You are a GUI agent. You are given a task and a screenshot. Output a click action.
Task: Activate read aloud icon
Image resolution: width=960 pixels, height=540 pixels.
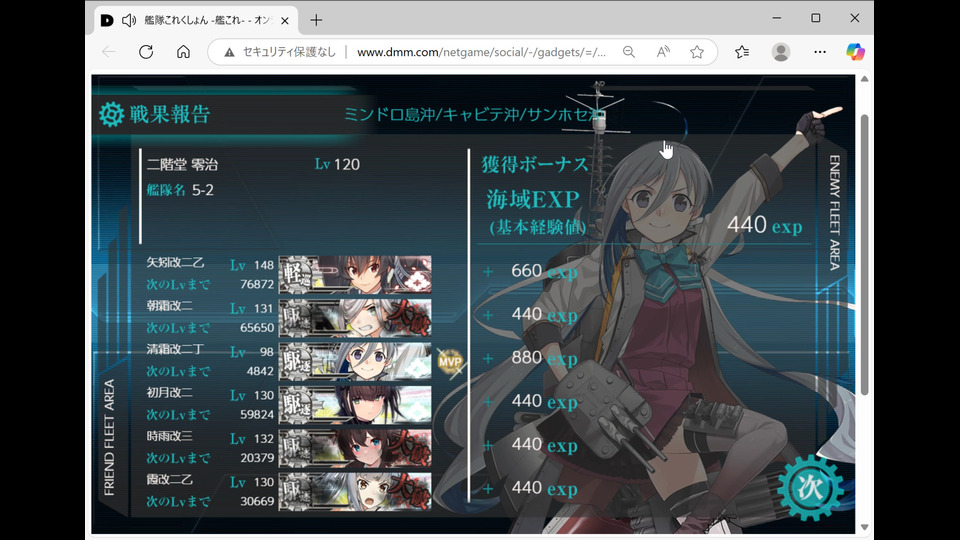pos(662,52)
